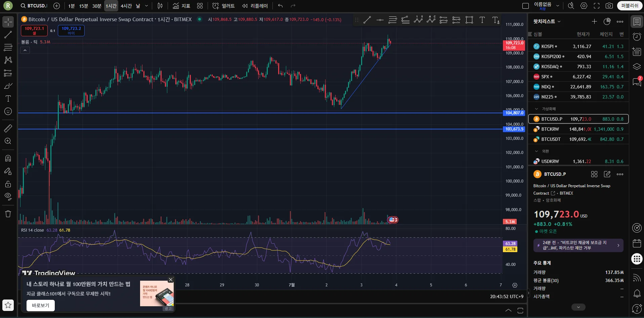644x318 pixels.
Task: Toggle layout checkbox square beside 이름없음
Action: point(525,6)
